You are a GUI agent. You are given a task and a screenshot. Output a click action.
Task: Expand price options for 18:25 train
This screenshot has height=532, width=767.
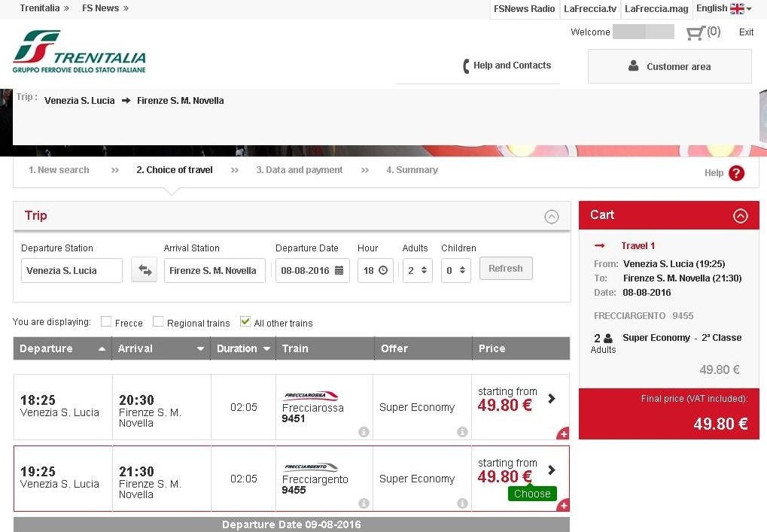click(x=552, y=399)
